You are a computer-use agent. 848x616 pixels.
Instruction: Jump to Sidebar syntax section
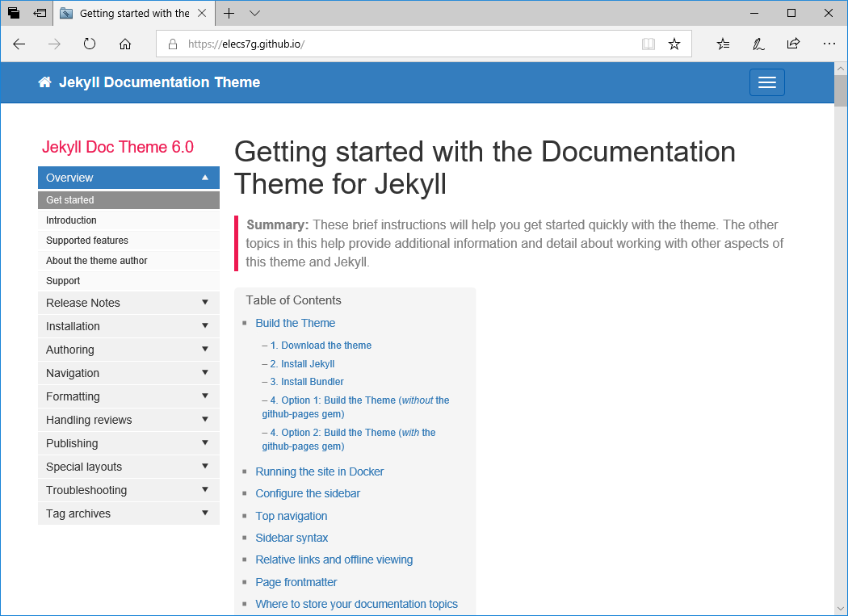pyautogui.click(x=292, y=538)
